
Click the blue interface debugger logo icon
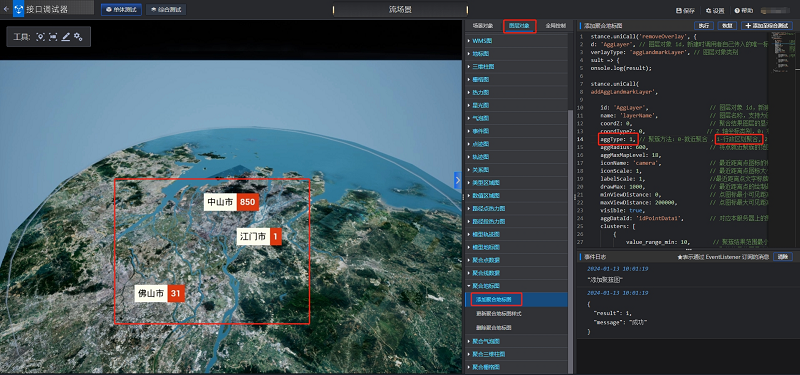click(18, 9)
